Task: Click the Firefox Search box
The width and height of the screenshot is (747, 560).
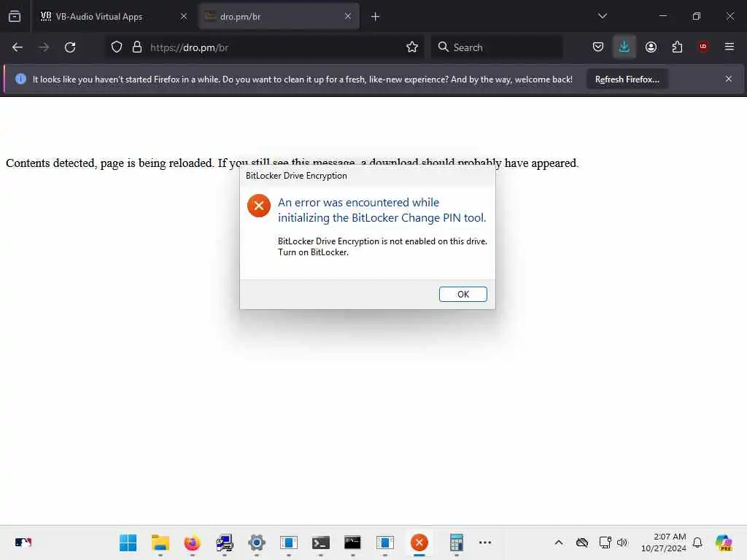Action: pos(497,47)
